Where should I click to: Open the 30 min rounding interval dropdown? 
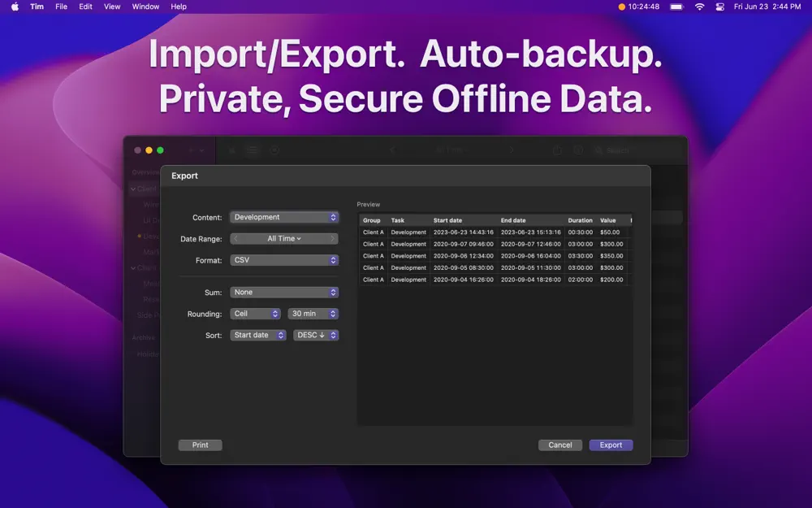[x=313, y=314]
